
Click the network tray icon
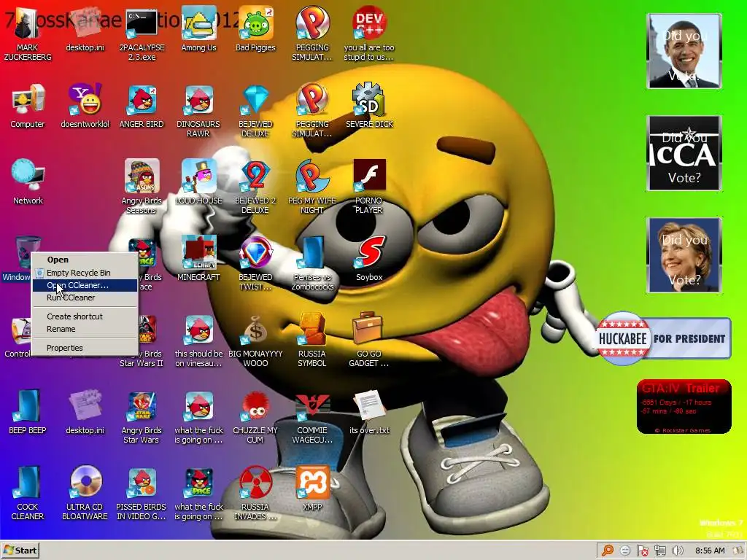(x=659, y=551)
